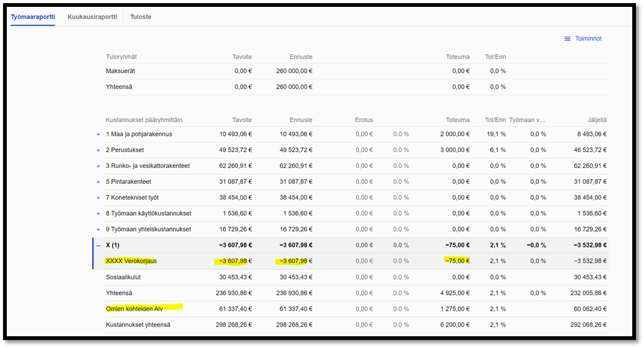Click Maksuerät ennuste value 260 000,00 €
644x348 pixels.
[294, 70]
